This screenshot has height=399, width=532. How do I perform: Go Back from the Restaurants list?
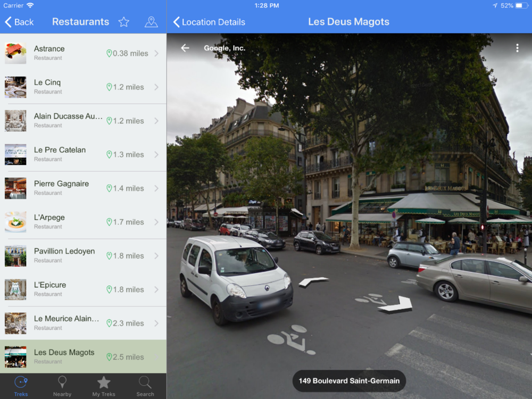(19, 22)
